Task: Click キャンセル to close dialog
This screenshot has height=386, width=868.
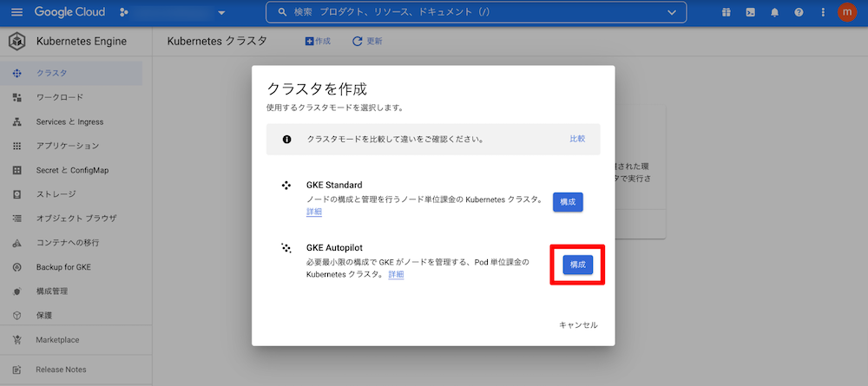Action: (x=578, y=325)
